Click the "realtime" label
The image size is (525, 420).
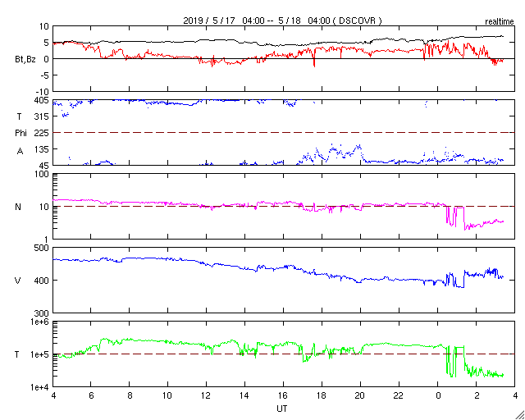click(x=500, y=22)
